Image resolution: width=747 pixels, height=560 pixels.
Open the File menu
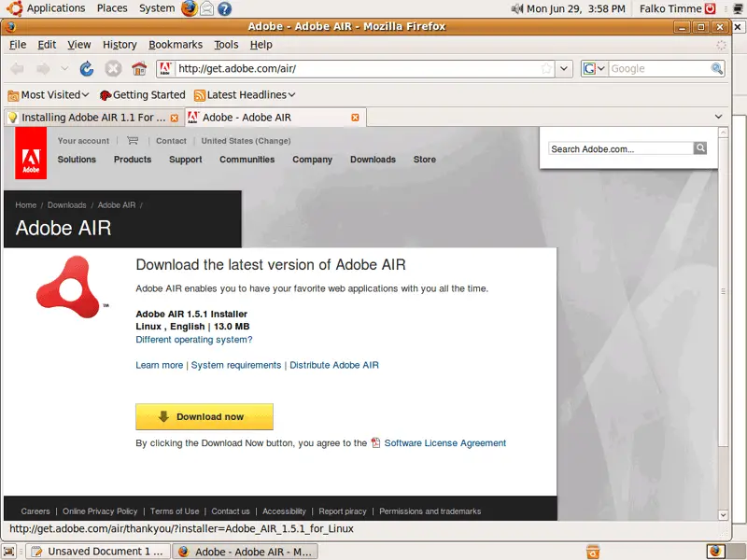point(18,45)
